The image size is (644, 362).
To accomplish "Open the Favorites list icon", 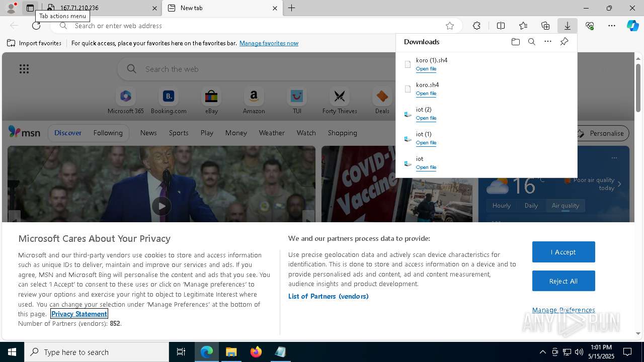I will (523, 26).
